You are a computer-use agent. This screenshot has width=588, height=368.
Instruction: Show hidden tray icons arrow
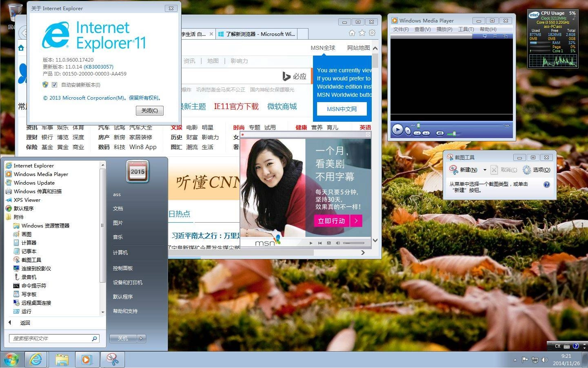[515, 360]
